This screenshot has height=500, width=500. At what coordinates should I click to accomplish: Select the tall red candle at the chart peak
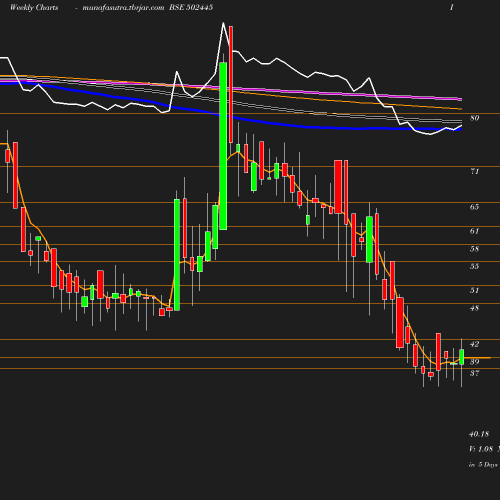[231, 84]
